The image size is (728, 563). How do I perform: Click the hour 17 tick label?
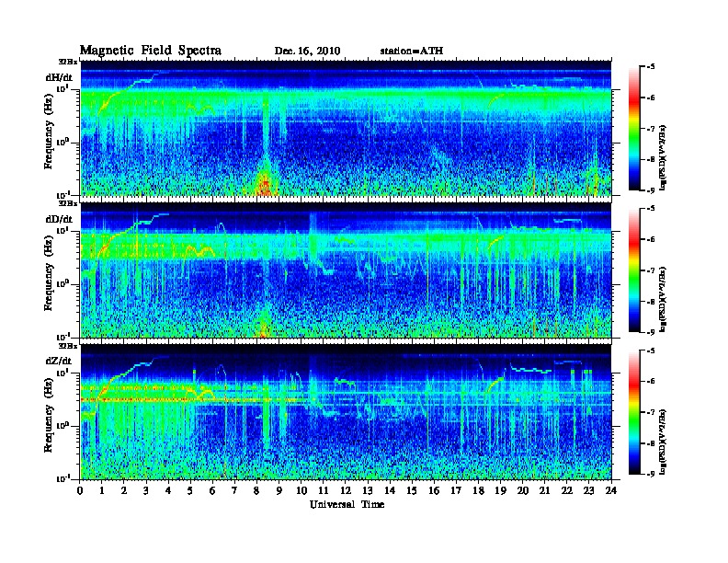point(457,490)
